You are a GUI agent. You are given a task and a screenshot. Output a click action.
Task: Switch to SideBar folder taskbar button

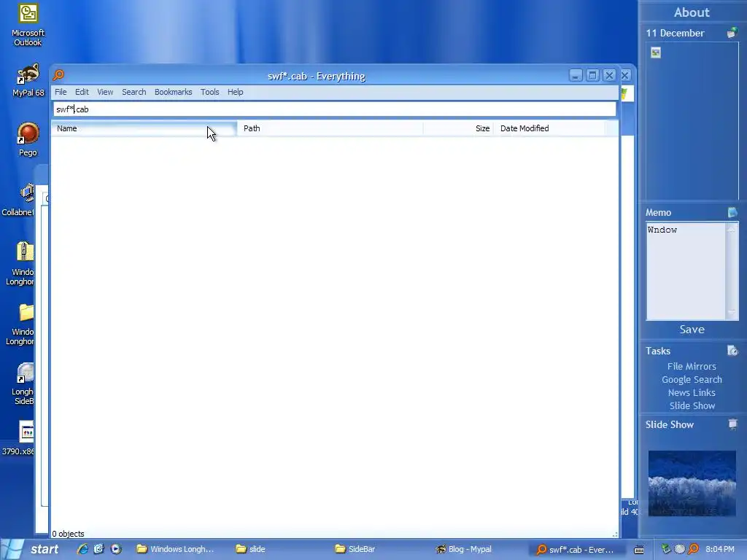pyautogui.click(x=380, y=549)
